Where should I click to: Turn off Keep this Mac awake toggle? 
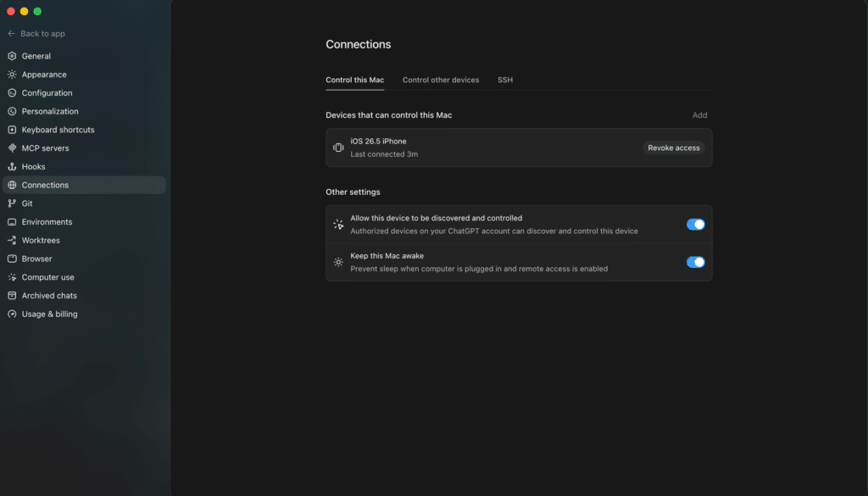(695, 262)
